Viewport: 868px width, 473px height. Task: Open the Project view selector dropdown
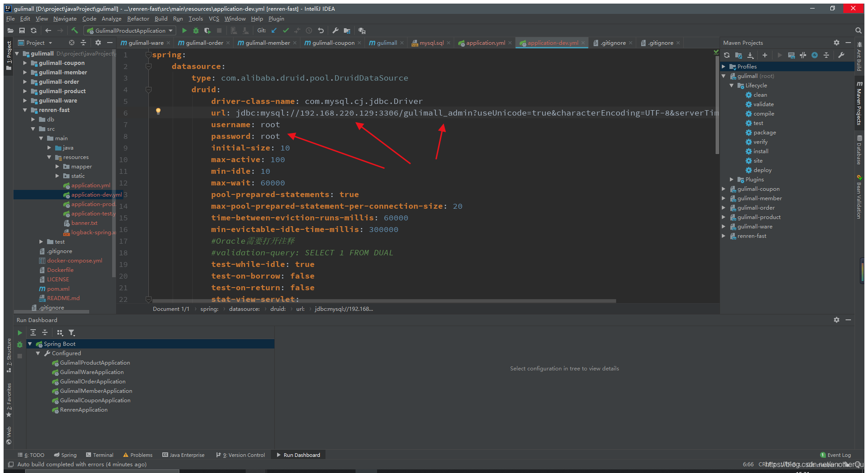point(36,43)
